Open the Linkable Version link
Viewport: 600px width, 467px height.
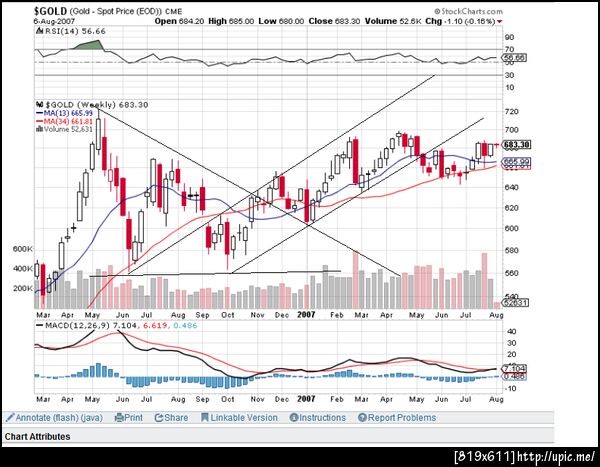244,418
